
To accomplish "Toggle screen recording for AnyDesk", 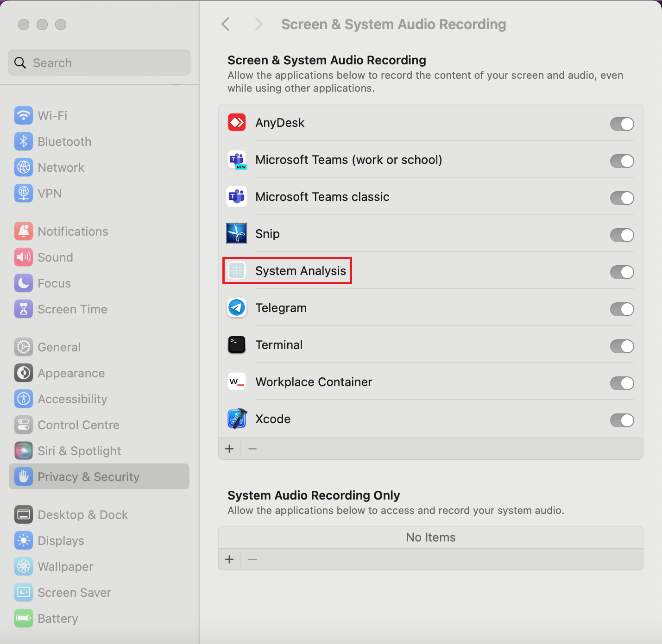I will [622, 124].
